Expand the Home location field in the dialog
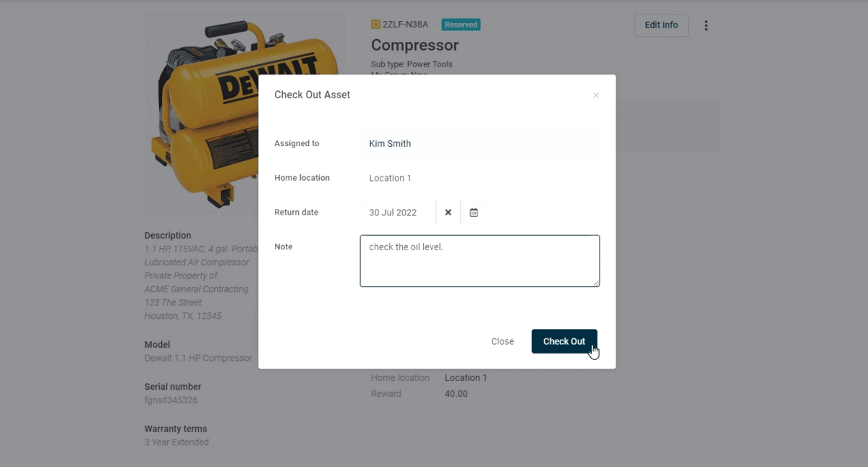This screenshot has width=868, height=467. (480, 178)
